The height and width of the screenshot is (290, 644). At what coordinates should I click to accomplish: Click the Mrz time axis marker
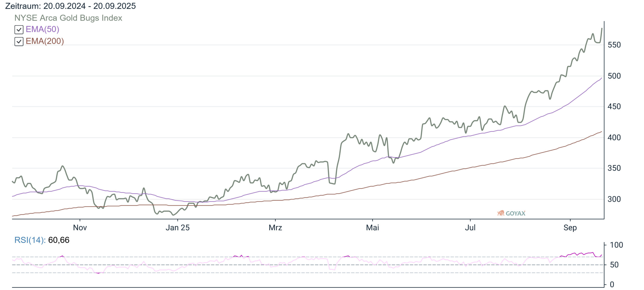pos(275,228)
